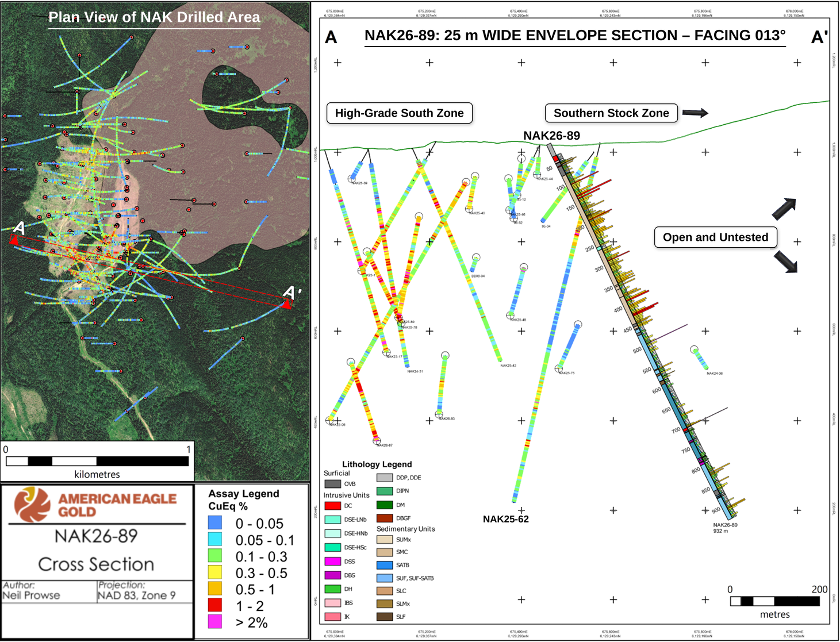Click the Plan View of NAK Drilled Area title
The width and height of the screenshot is (840, 642).
154,17
